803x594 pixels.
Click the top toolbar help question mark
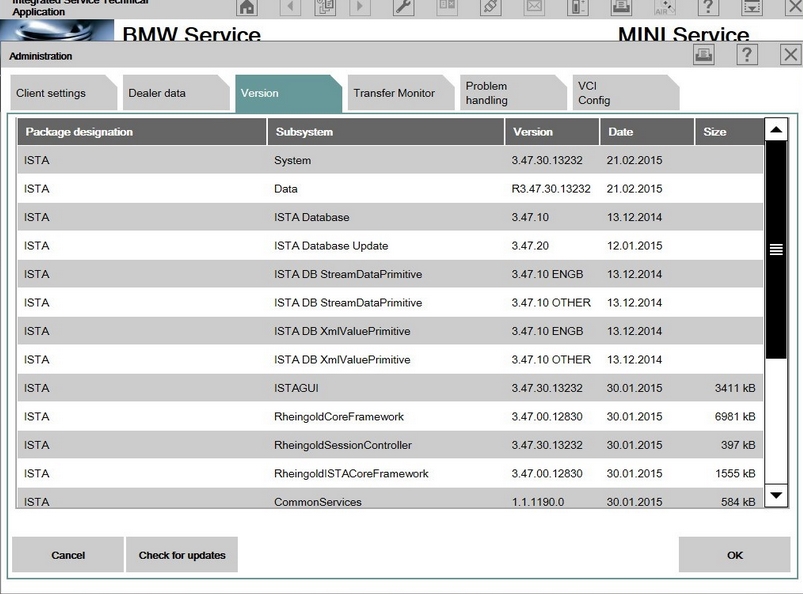click(708, 8)
